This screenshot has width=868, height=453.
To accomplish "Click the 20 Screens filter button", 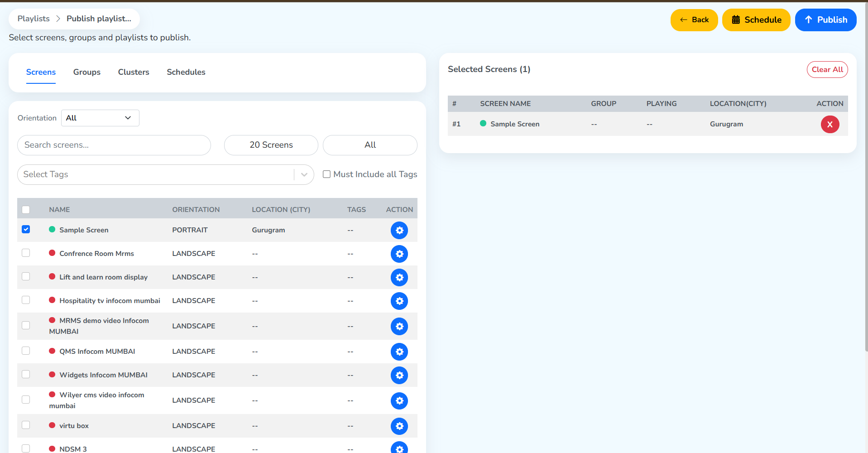I will (271, 145).
